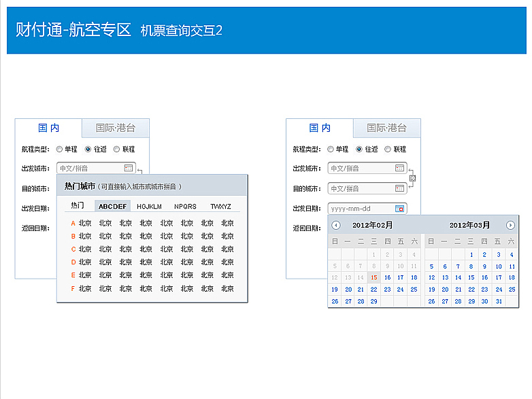
Task: Select February 16 in calendar
Action: click(388, 277)
